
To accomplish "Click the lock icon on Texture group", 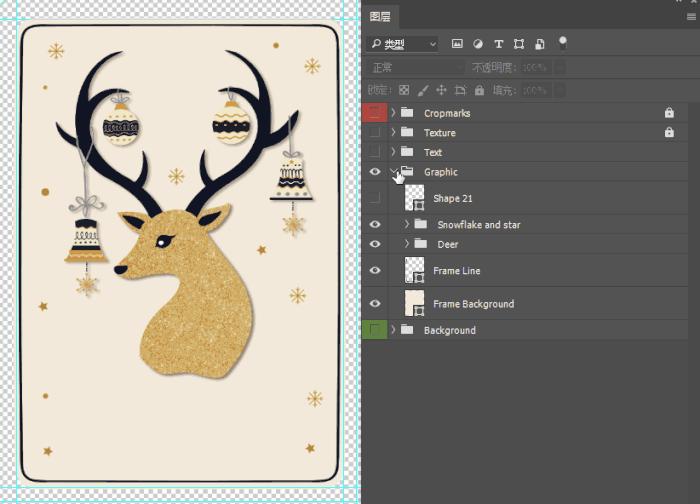I will click(x=669, y=132).
